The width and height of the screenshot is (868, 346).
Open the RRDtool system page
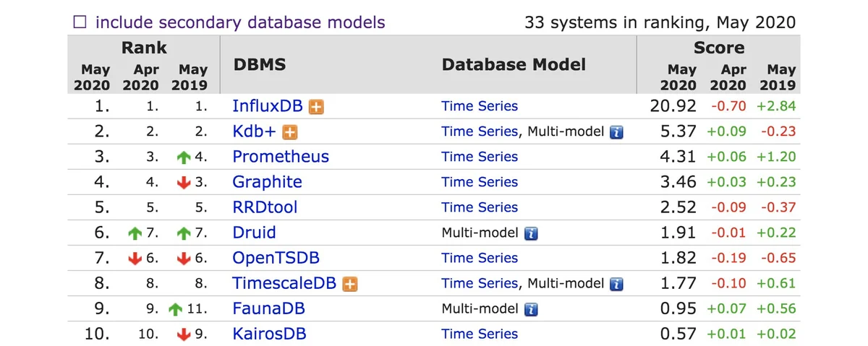pos(265,207)
